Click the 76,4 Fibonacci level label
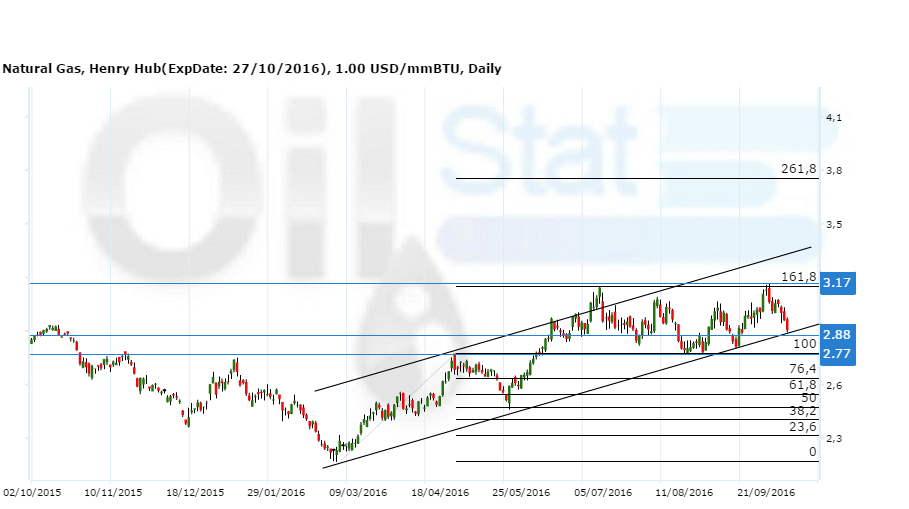 [803, 369]
